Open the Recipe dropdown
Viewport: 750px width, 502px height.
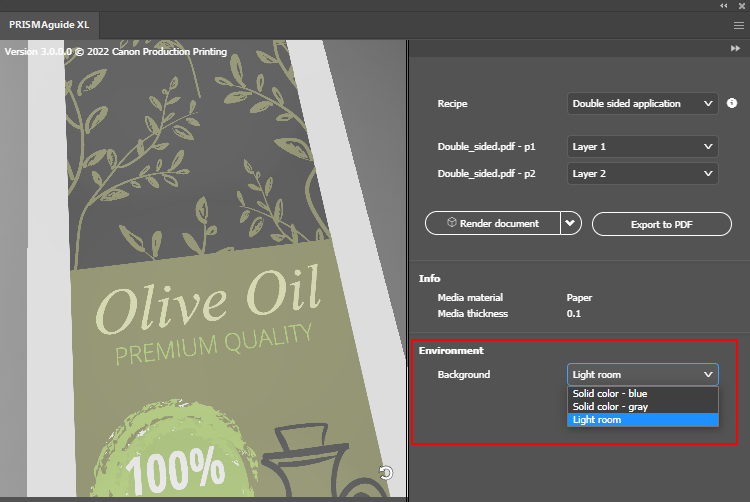(642, 104)
